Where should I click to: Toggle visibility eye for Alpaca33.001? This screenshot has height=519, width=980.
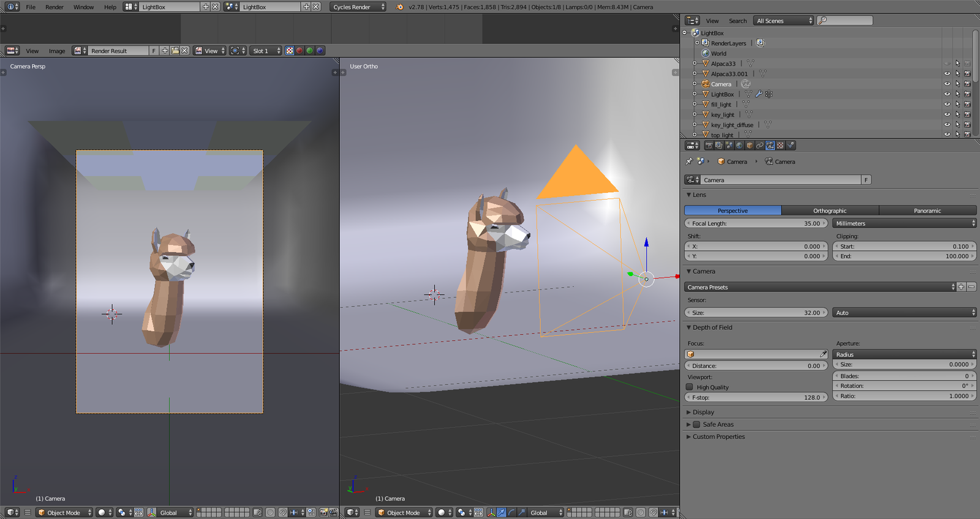[947, 73]
